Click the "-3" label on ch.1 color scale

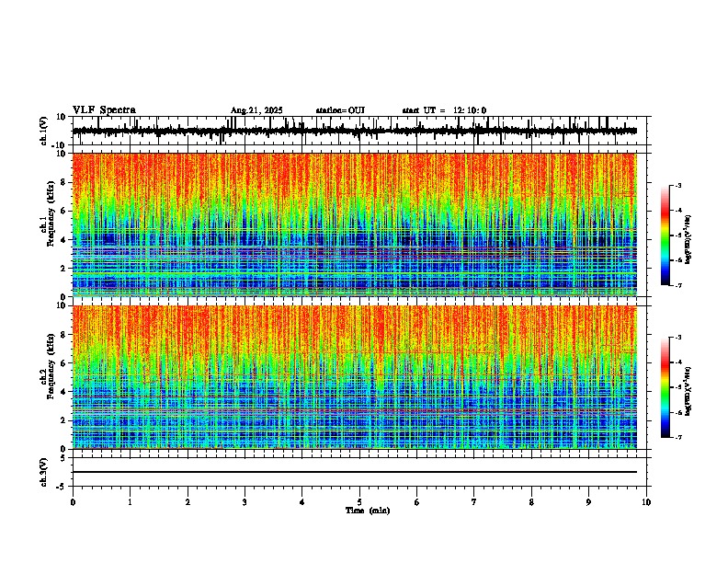tap(678, 185)
